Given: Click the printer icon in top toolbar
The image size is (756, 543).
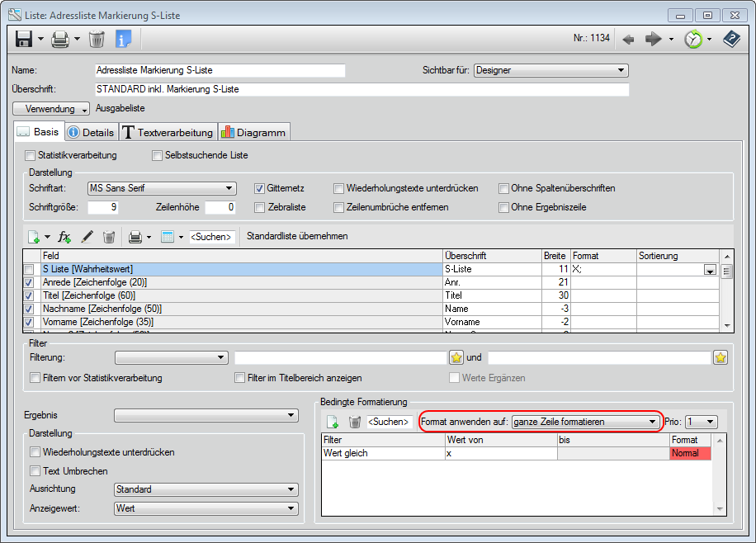Looking at the screenshot, I should pyautogui.click(x=60, y=39).
